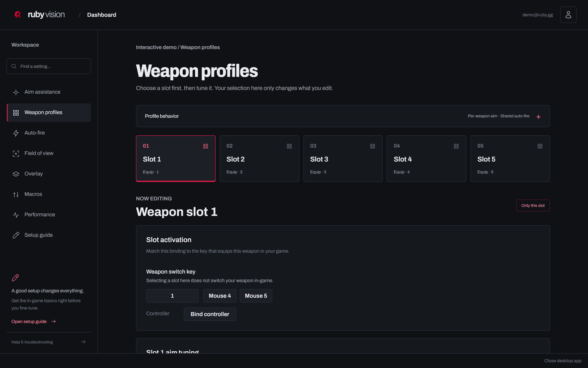This screenshot has width=588, height=368.
Task: Click Close desktop app
Action: 563,361
